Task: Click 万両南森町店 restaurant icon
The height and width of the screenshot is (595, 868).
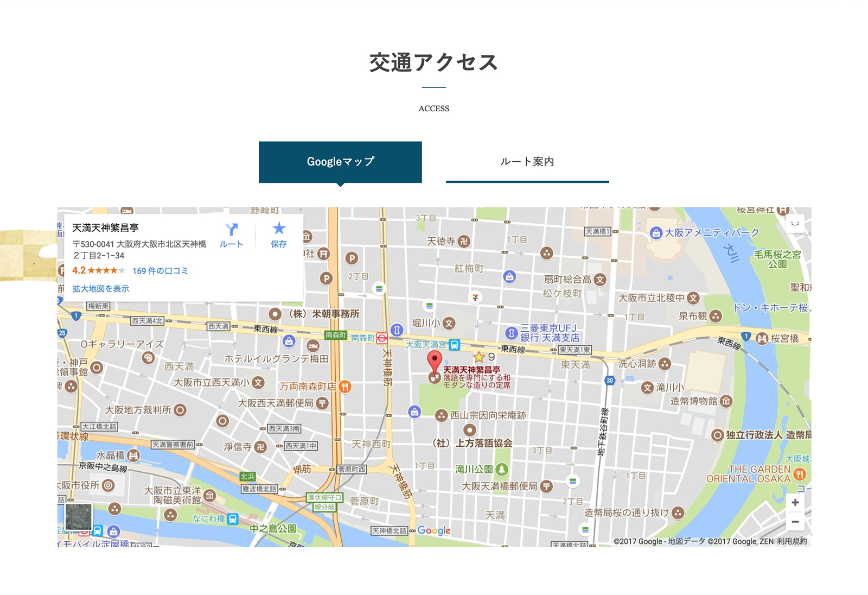Action: click(345, 387)
